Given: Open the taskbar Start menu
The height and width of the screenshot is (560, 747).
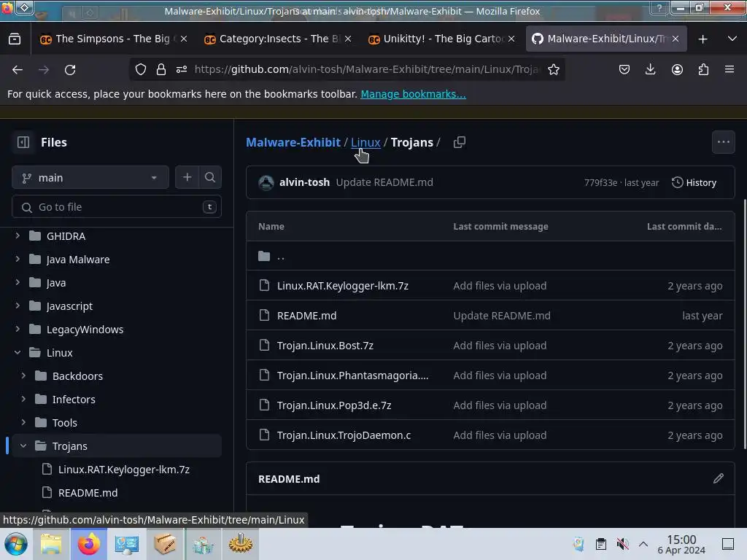Looking at the screenshot, I should (x=16, y=544).
